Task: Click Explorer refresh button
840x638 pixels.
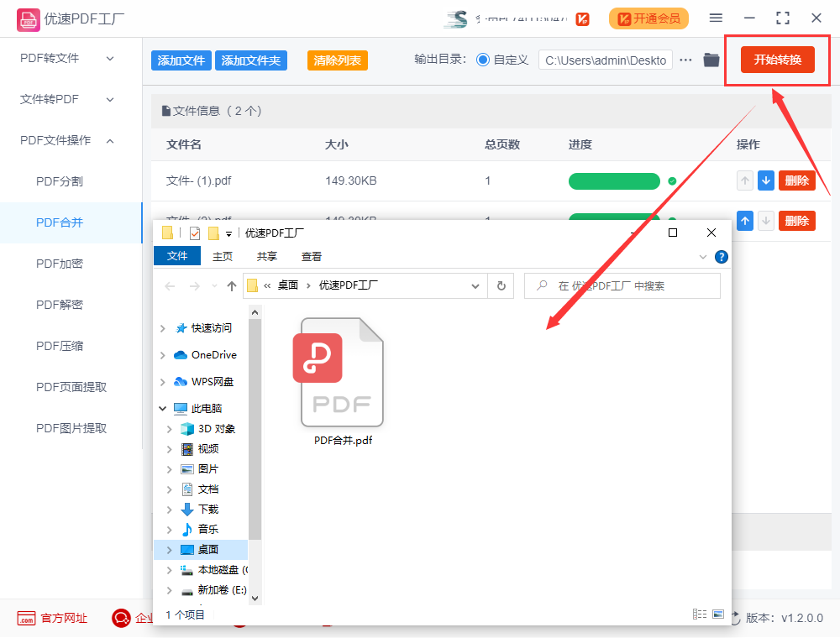Action: tap(501, 285)
